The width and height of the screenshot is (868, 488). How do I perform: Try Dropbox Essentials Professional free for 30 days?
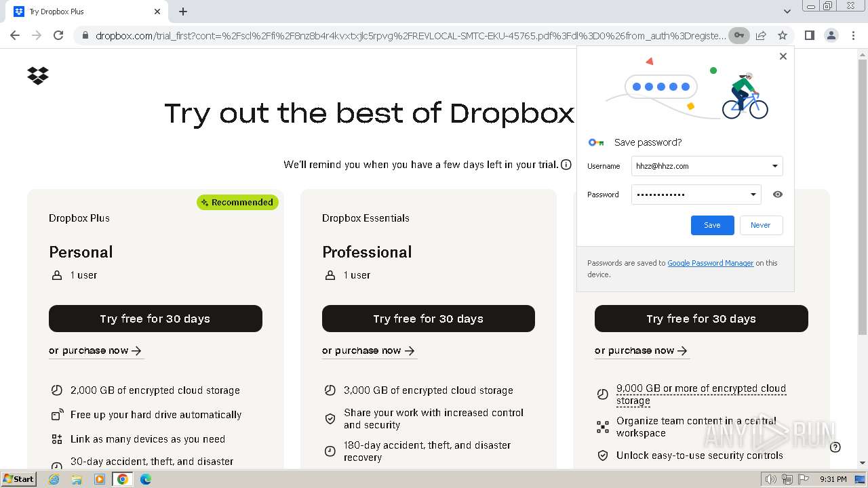pos(429,319)
